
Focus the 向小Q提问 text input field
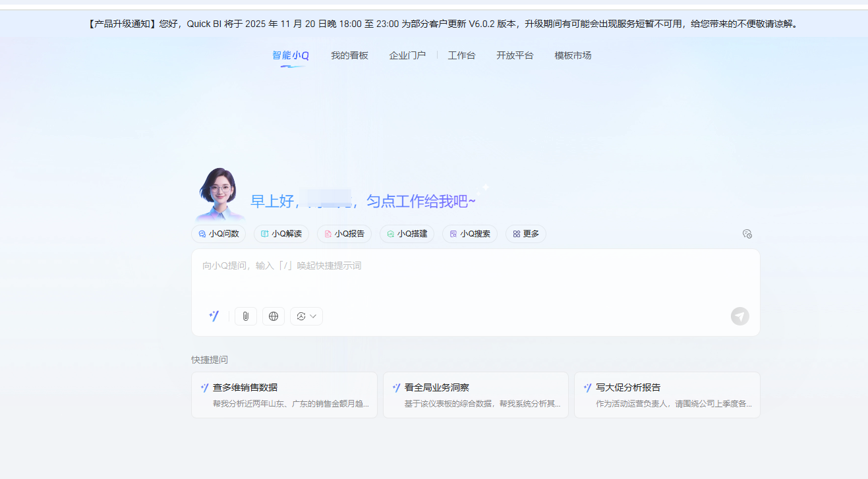[475, 277]
